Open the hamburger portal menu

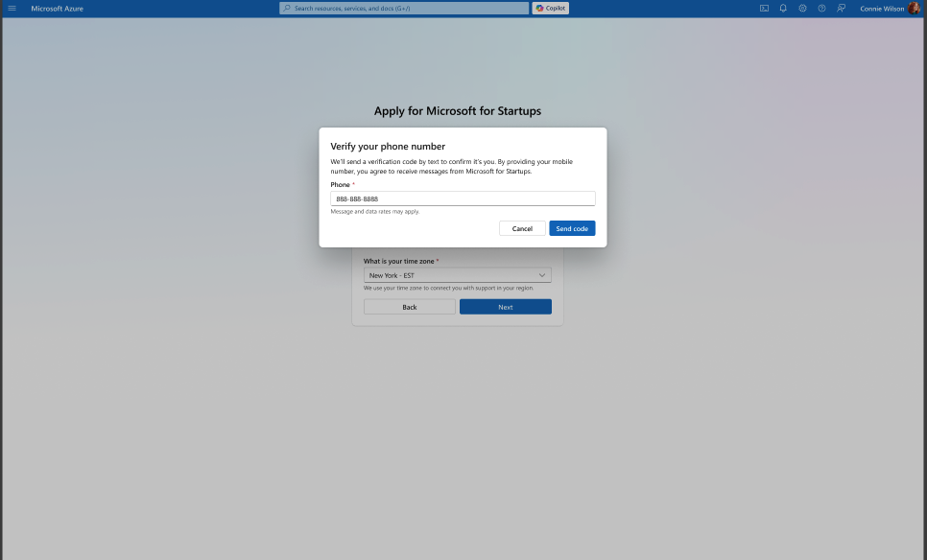12,9
